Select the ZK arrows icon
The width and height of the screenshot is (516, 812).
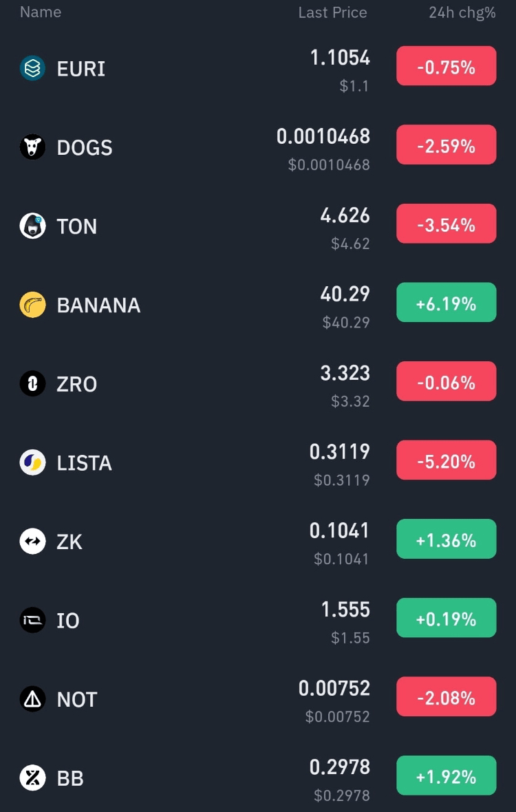[x=32, y=542]
